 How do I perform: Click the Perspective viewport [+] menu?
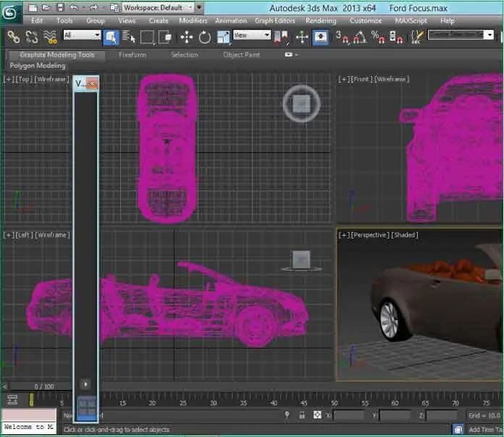(x=344, y=235)
